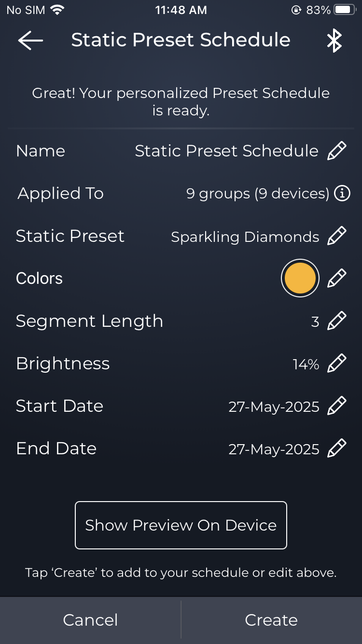
Task: Tap the Start Date value 27-May-2025
Action: tap(274, 407)
